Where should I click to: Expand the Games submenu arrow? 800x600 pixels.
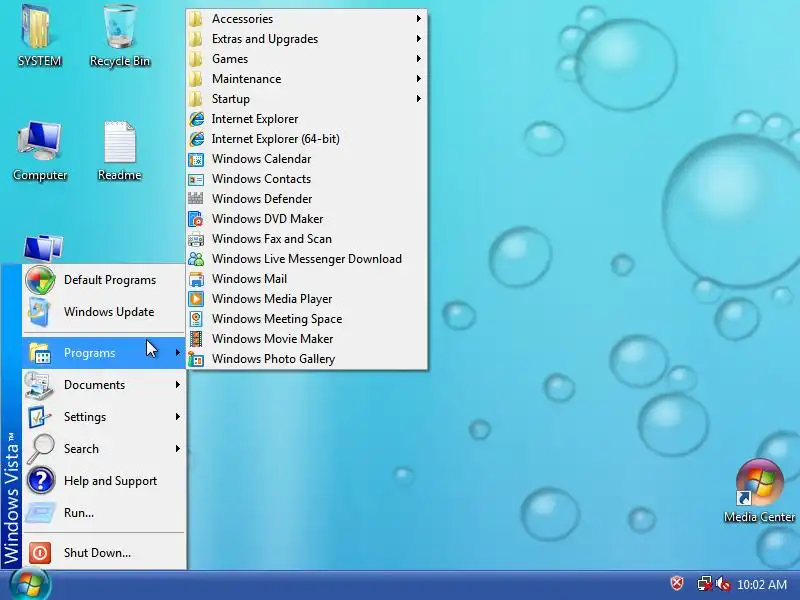point(418,59)
